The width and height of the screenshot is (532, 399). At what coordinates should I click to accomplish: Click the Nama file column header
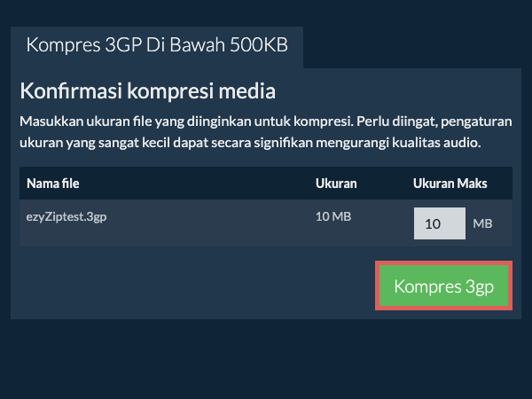pyautogui.click(x=54, y=184)
